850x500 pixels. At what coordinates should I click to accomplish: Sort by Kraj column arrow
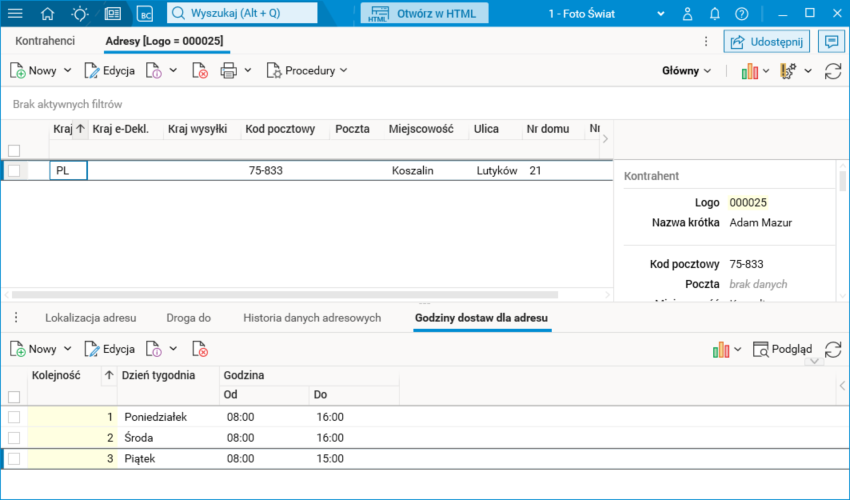coord(80,129)
